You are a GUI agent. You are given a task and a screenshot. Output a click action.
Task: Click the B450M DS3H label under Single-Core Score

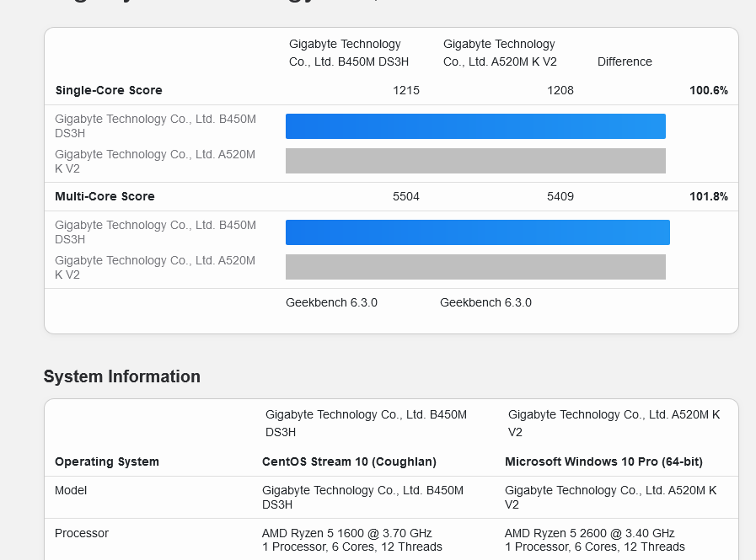(x=155, y=125)
